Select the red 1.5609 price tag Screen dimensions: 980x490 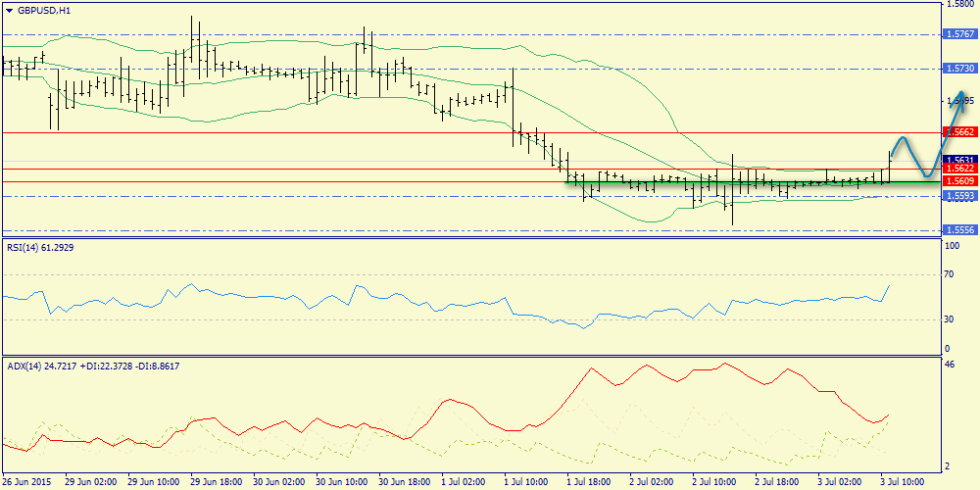coord(959,181)
